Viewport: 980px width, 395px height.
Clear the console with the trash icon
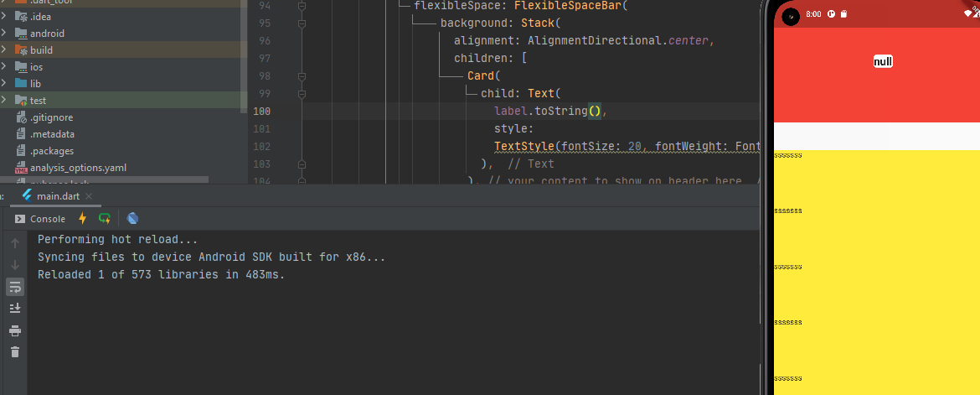(16, 351)
